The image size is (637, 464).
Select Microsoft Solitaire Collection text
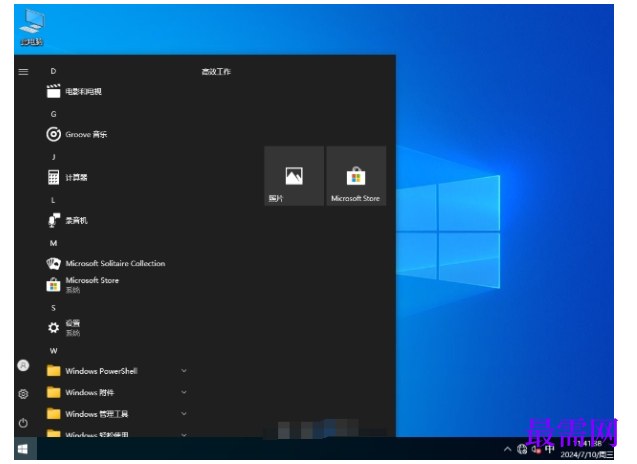point(115,263)
